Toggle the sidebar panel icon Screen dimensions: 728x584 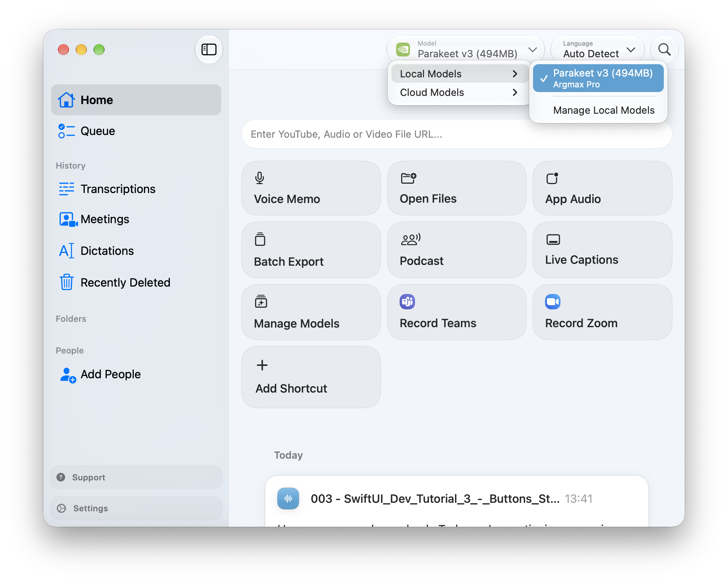(209, 50)
